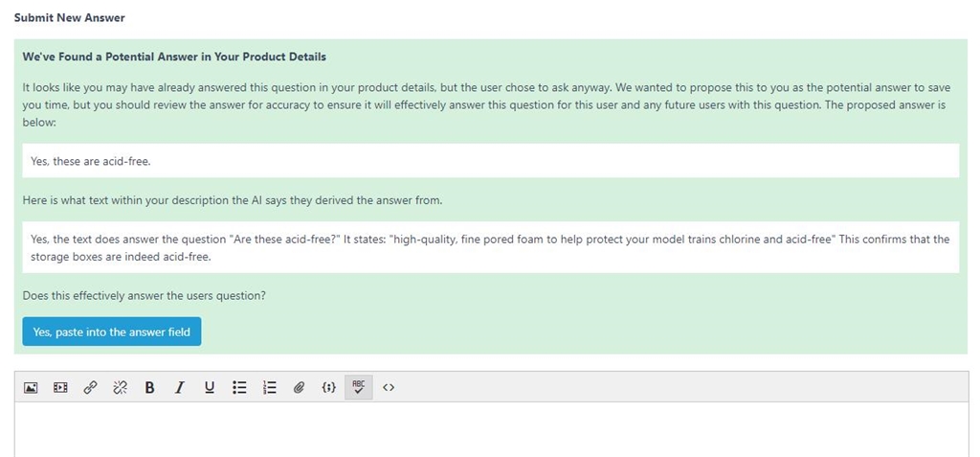Insert a code snippet with curly braces icon
The image size is (980, 457).
pos(329,387)
